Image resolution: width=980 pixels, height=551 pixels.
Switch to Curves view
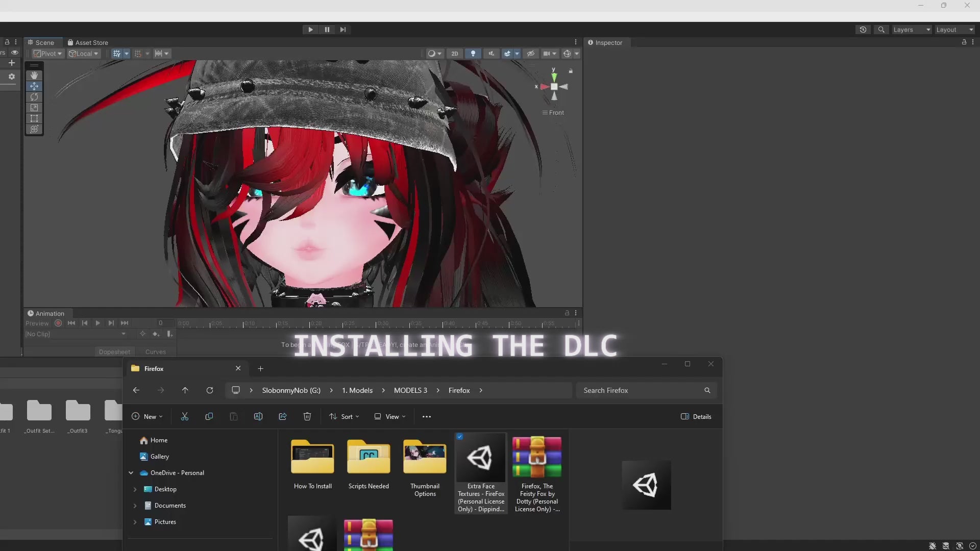(156, 352)
